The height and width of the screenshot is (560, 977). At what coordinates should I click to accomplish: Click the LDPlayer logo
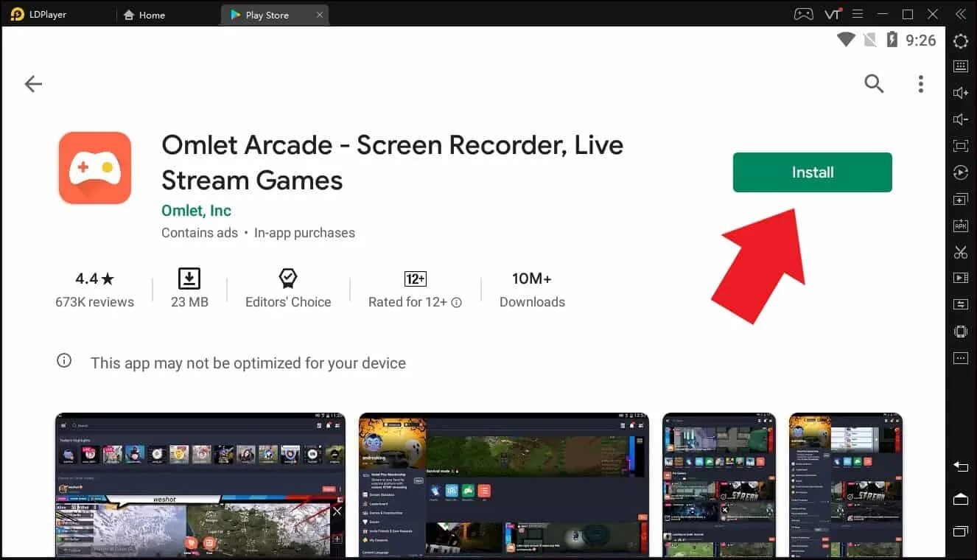click(17, 15)
